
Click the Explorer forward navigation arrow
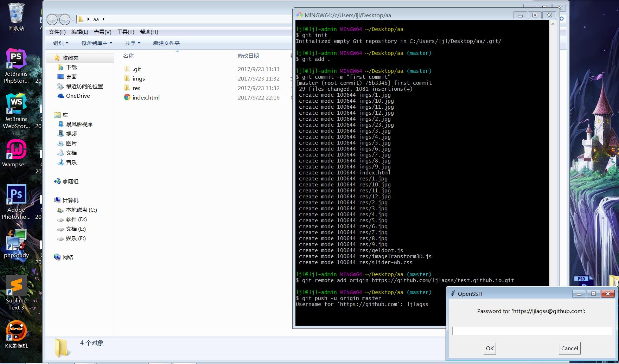[x=64, y=19]
